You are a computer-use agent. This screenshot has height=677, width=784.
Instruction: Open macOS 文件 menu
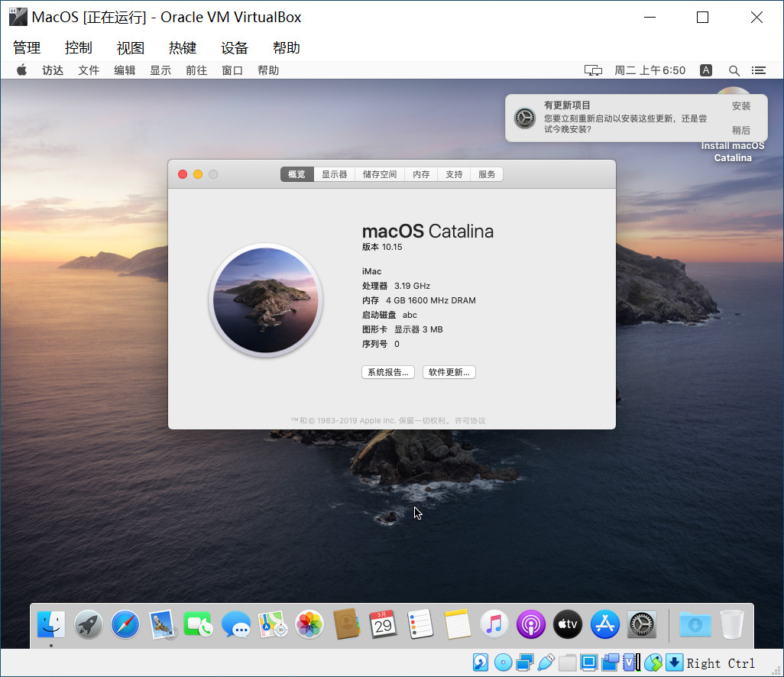(89, 70)
